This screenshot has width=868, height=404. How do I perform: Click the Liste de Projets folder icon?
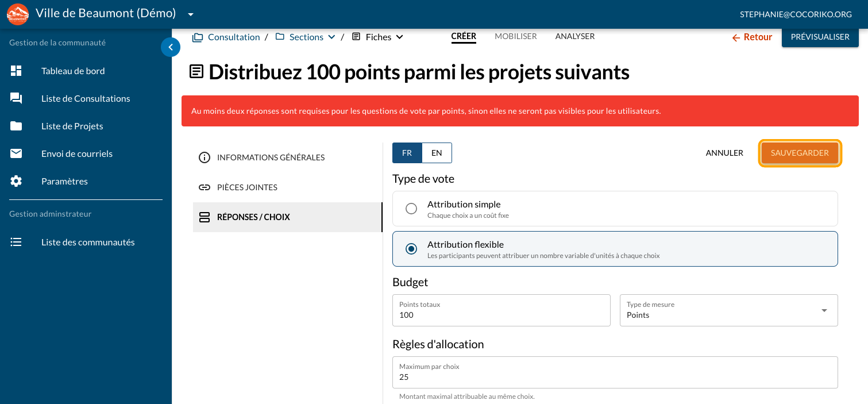(x=16, y=126)
